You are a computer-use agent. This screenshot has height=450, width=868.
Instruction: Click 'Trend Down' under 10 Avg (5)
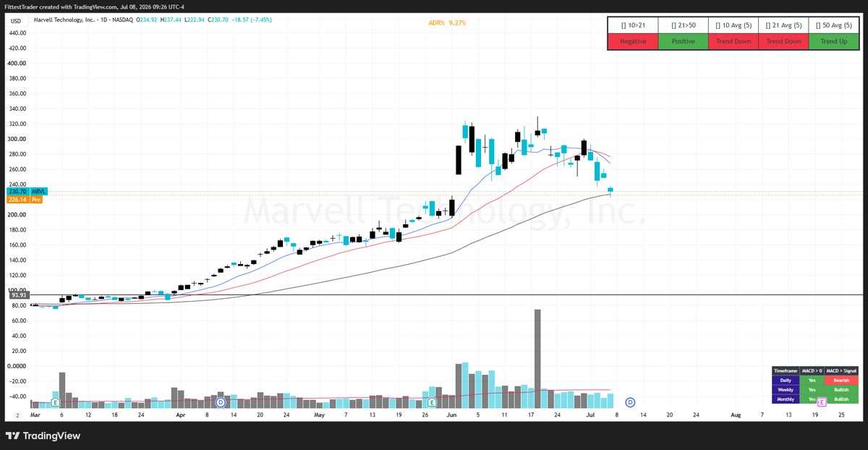click(733, 41)
